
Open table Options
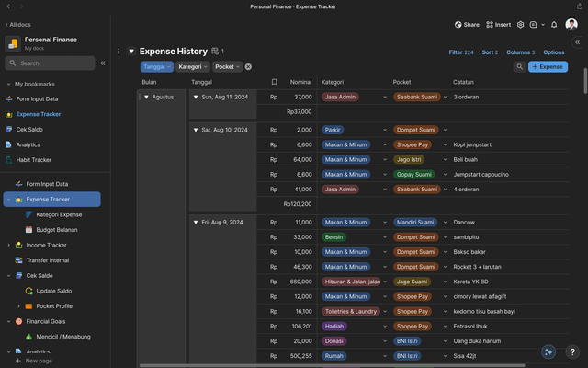(x=553, y=52)
